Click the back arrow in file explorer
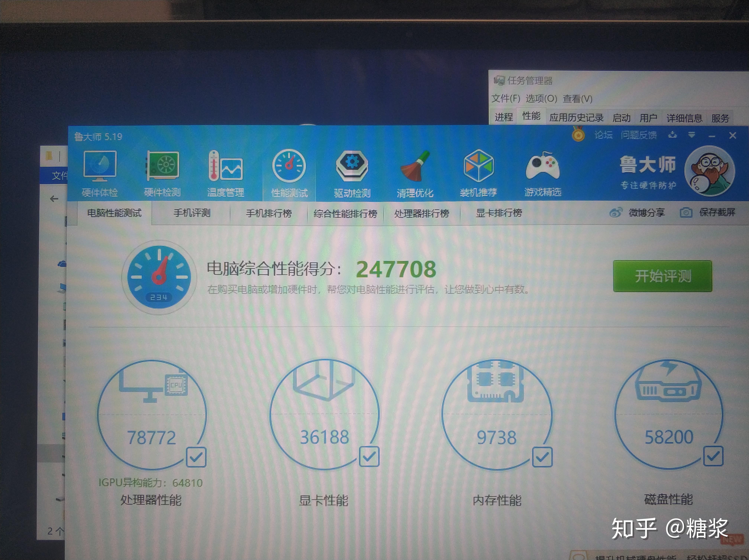Viewport: 749px width, 560px height. [x=54, y=199]
